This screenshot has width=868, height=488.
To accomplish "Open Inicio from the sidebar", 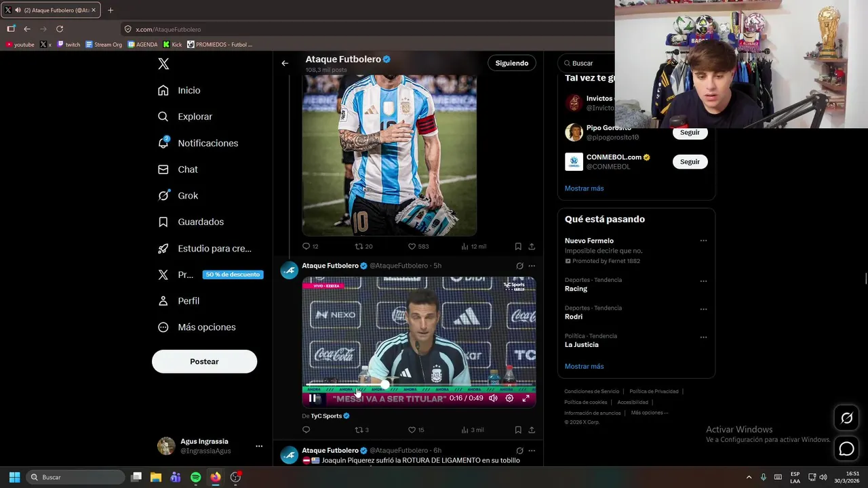I will point(179,90).
